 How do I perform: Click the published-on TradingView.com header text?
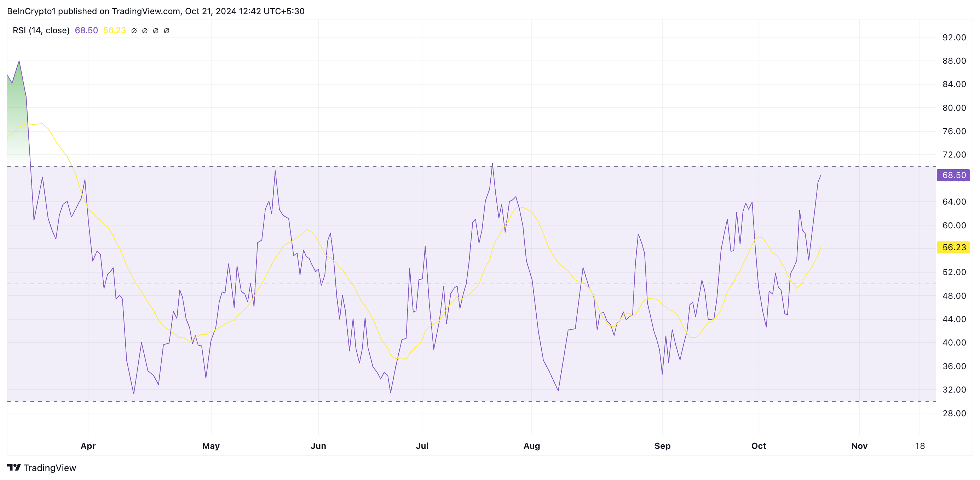(156, 11)
